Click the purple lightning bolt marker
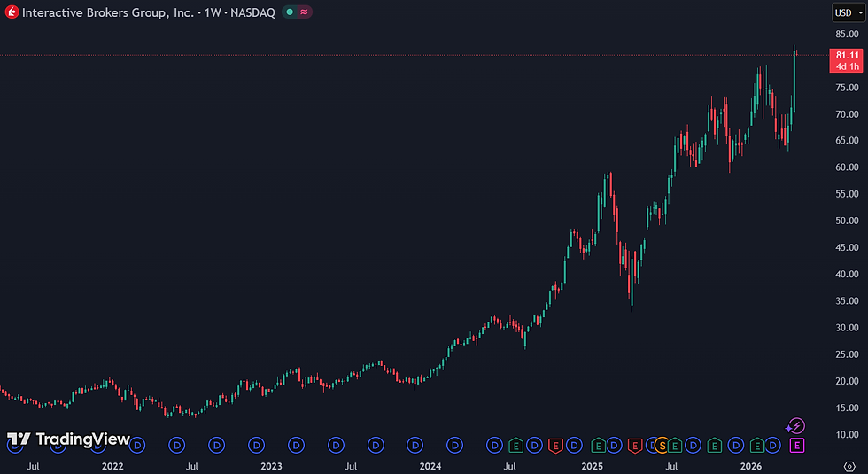This screenshot has height=474, width=868. pyautogui.click(x=796, y=426)
